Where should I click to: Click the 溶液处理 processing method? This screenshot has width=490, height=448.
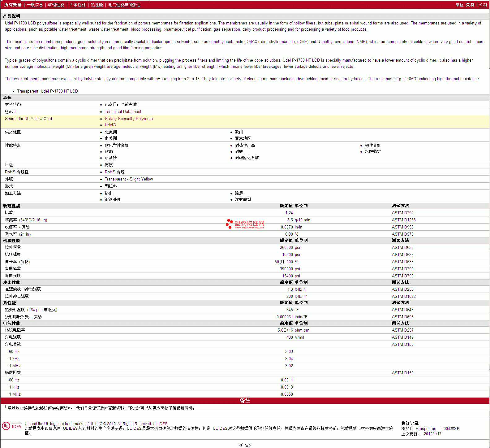[x=113, y=199]
